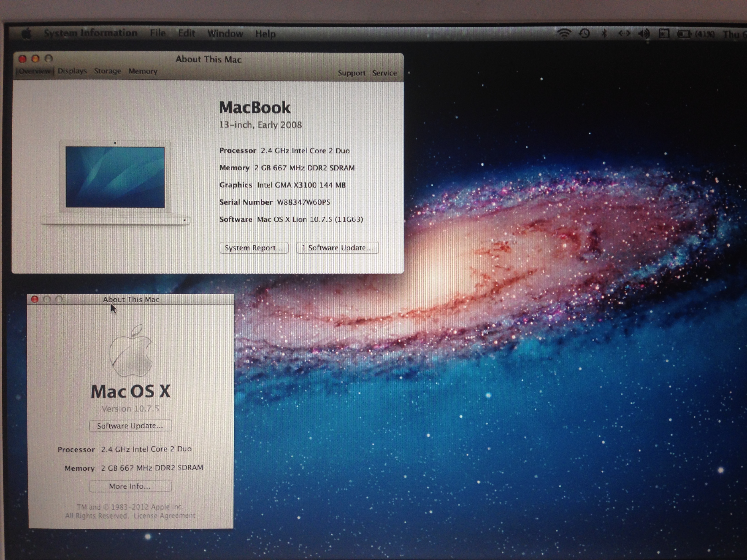Click Software Update in small About window
747x560 pixels.
pyautogui.click(x=130, y=426)
